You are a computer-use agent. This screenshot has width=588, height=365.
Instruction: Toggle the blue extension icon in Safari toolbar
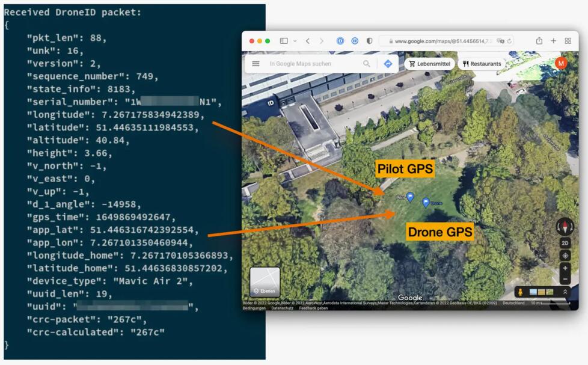tap(340, 41)
